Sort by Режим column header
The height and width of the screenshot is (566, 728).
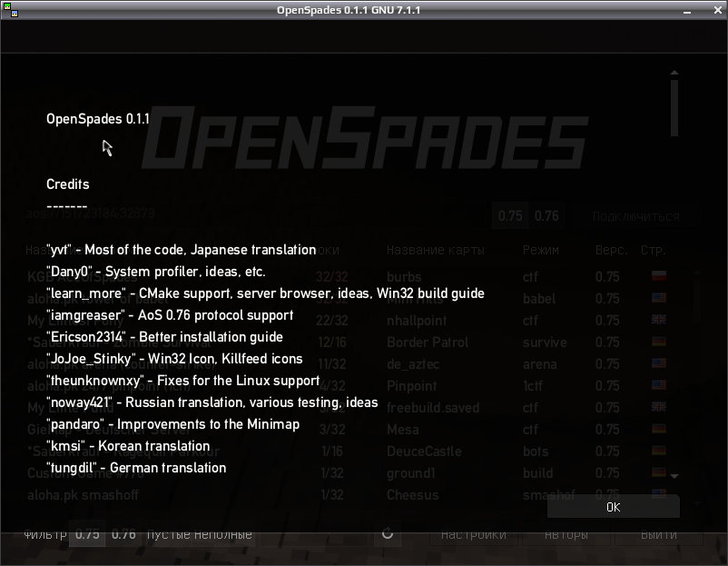(x=541, y=250)
